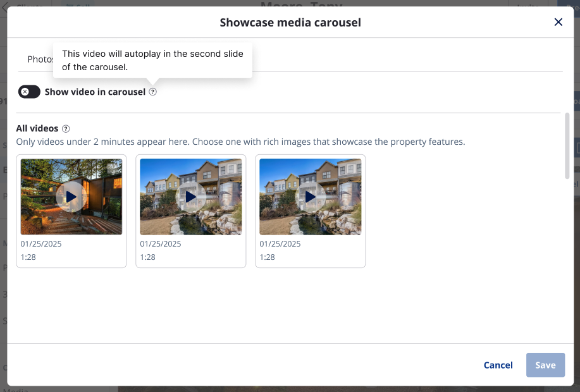Image resolution: width=580 pixels, height=392 pixels.
Task: Close the Showcase media carousel dialog
Action: click(558, 22)
